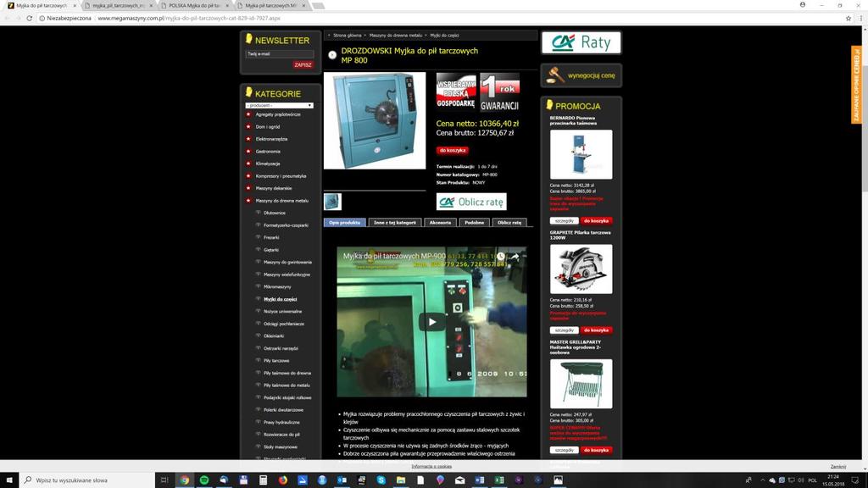Open Klimatyzacja category
Viewport: 868px width, 488px height.
(x=268, y=164)
